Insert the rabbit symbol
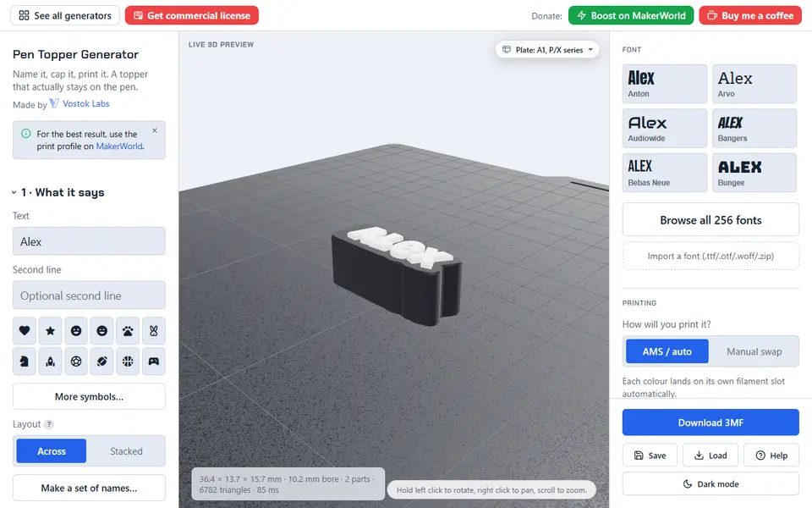Viewport: 812px width, 508px height. (x=154, y=331)
